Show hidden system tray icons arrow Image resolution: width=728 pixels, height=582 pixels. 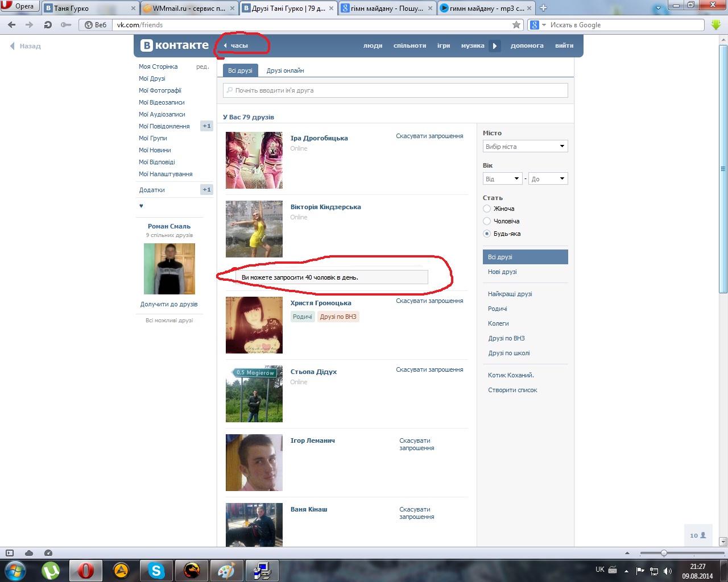[627, 571]
